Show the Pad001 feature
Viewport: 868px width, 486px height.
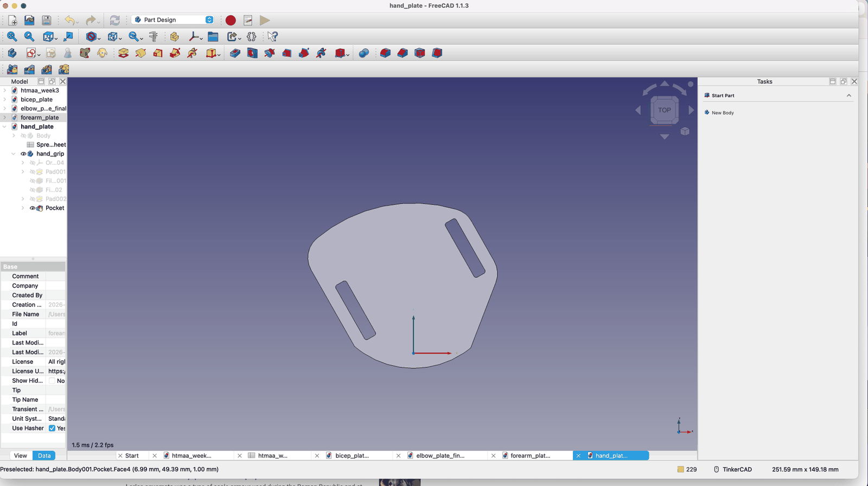33,172
